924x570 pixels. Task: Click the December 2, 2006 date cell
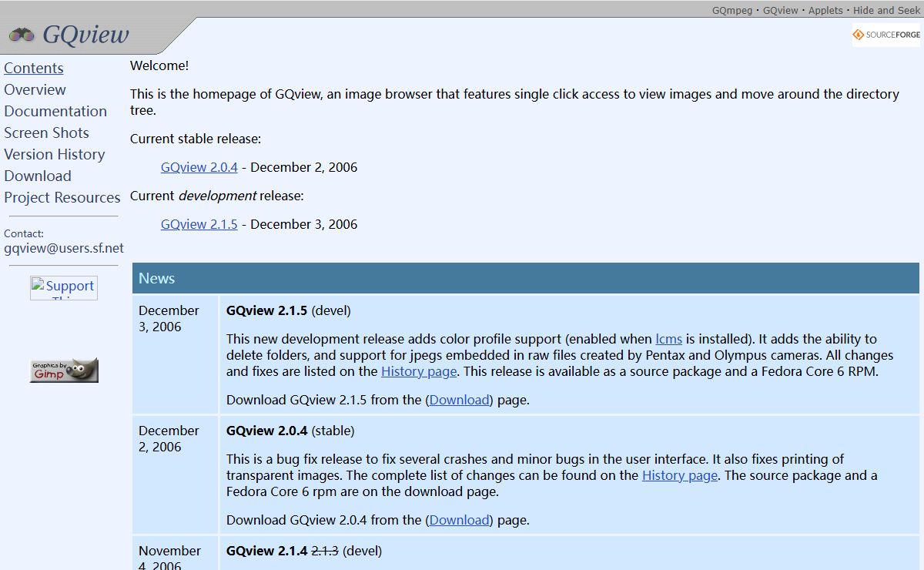click(176, 474)
